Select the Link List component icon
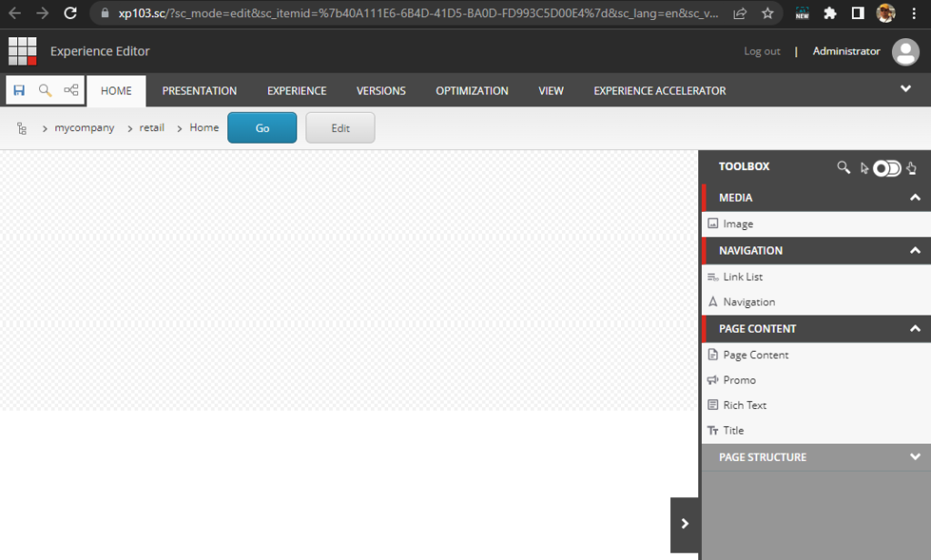This screenshot has height=560, width=931. [713, 276]
